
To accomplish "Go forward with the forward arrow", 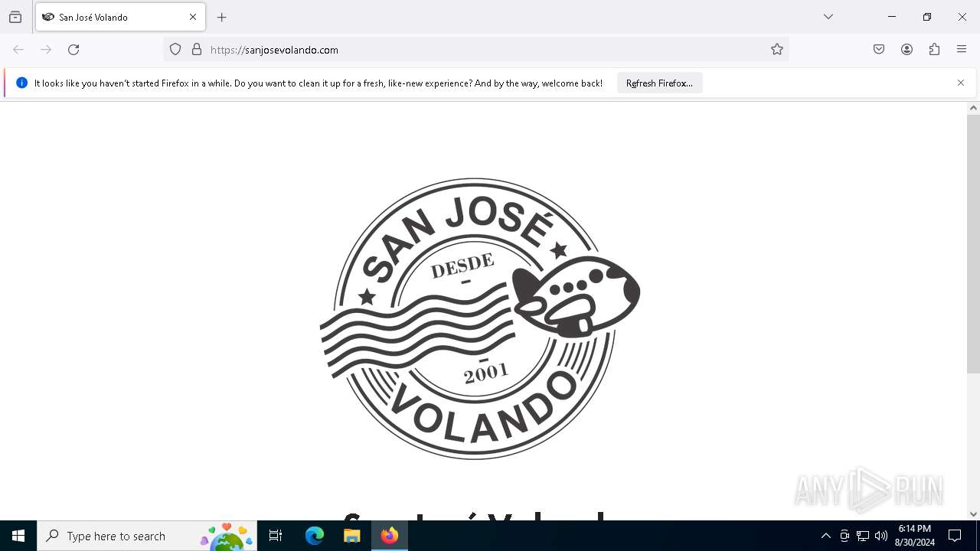I will click(x=46, y=50).
